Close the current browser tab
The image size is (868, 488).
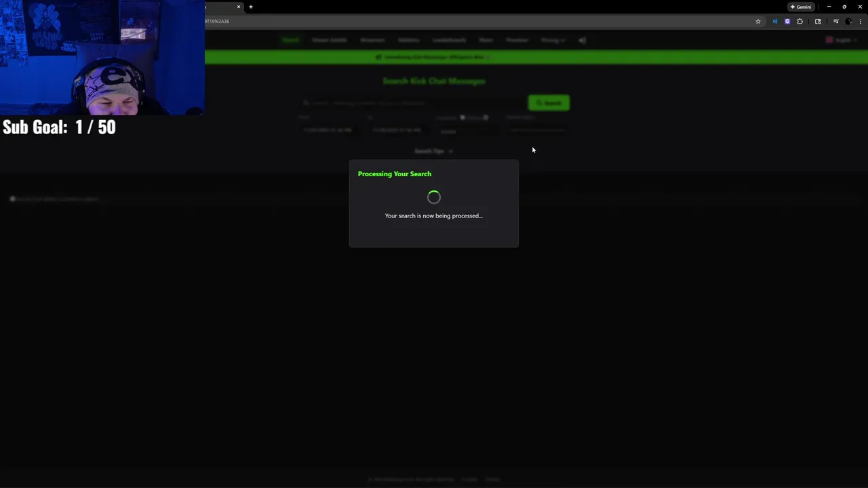tap(239, 7)
